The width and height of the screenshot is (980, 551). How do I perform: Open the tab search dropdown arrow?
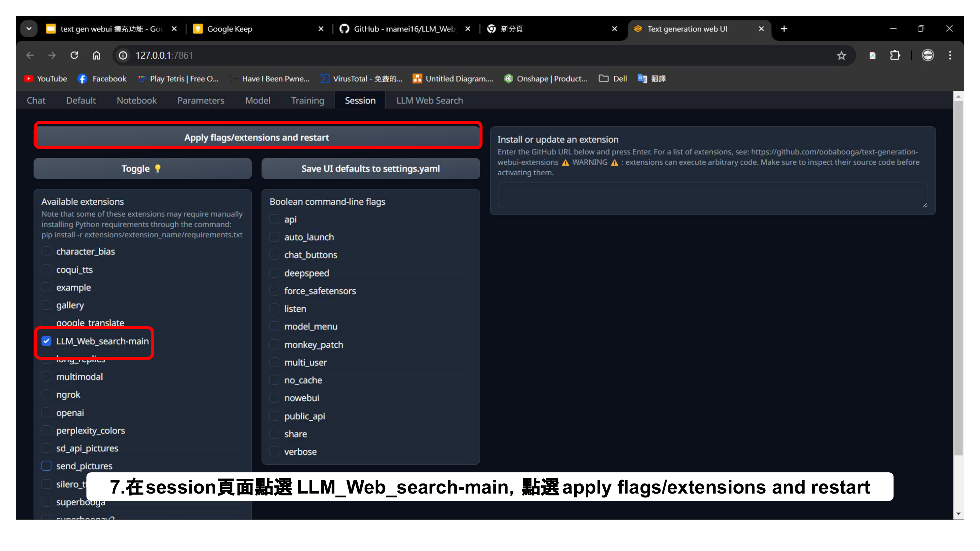coord(29,28)
